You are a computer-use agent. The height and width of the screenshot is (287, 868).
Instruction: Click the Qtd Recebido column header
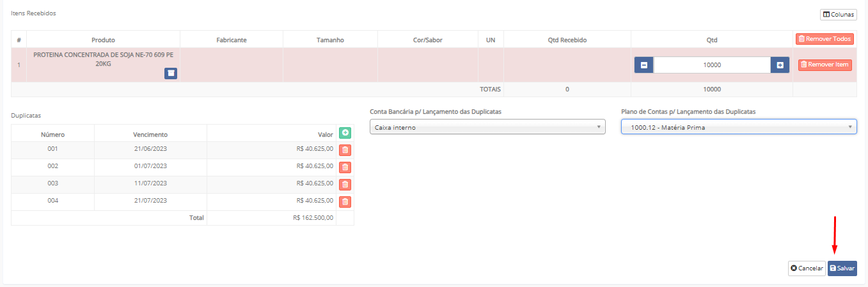(567, 40)
